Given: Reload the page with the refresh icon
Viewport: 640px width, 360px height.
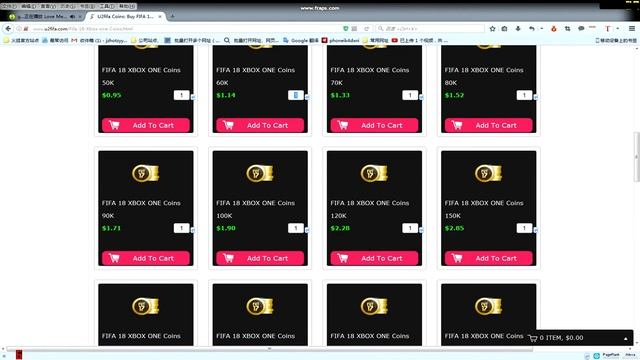Looking at the screenshot, I should pyautogui.click(x=367, y=29).
